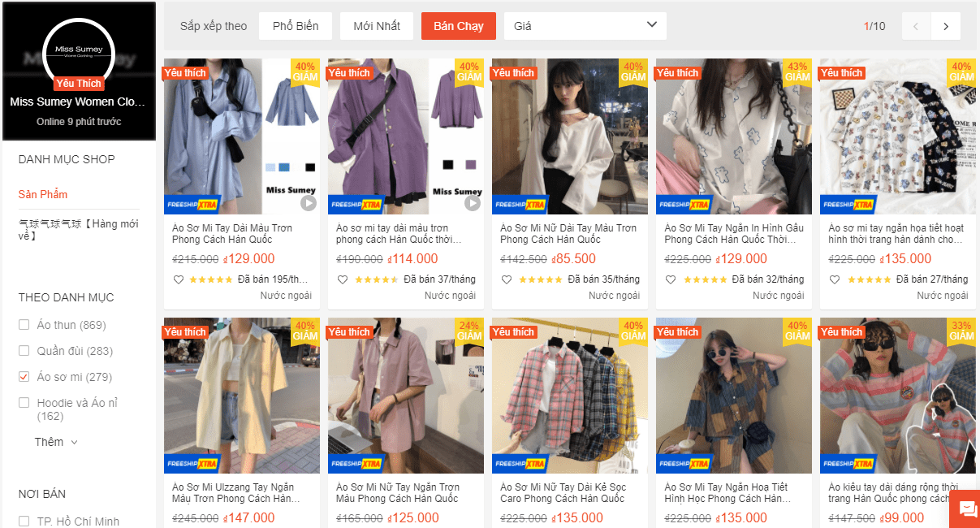Open Áo Sơ Mi Tay Dài Màu Trơn ₫129.000
This screenshot has width=980, height=528.
coord(232,234)
